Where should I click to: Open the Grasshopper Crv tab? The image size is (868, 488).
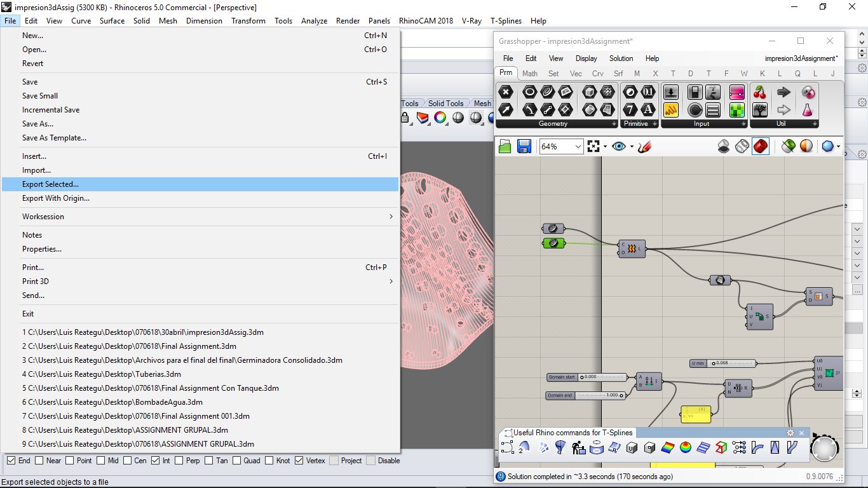coord(598,74)
